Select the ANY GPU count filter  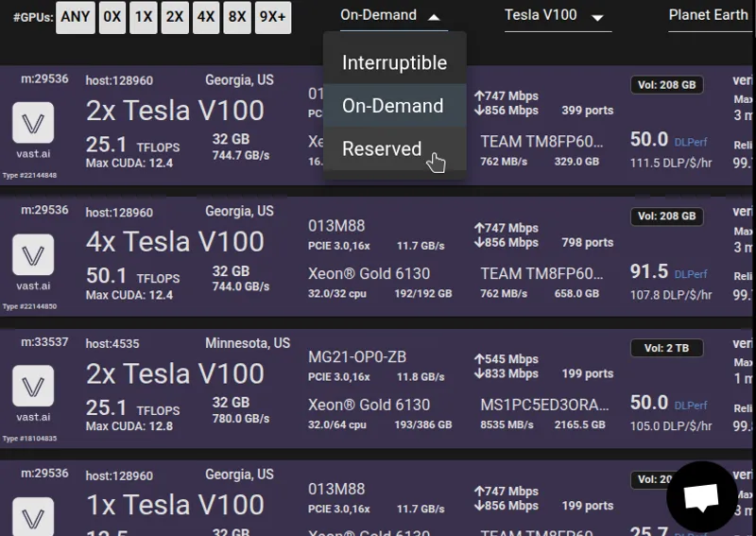(76, 17)
